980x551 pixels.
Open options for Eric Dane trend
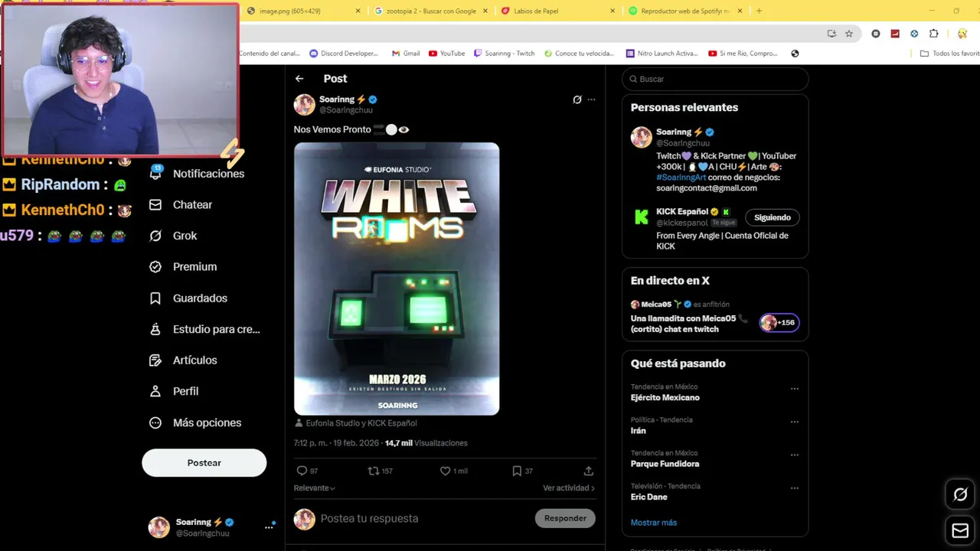(x=795, y=488)
